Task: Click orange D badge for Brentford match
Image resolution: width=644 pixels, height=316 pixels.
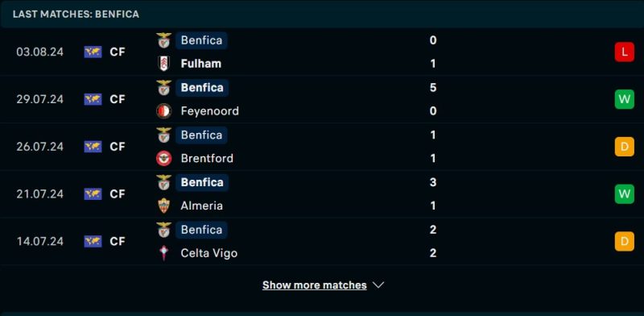Action: 625,147
